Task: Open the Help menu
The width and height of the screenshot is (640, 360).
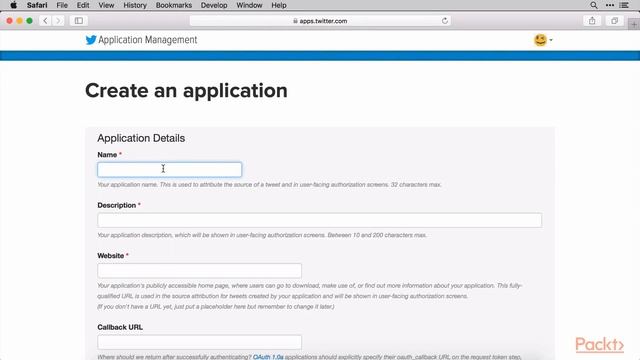Action: (x=279, y=5)
